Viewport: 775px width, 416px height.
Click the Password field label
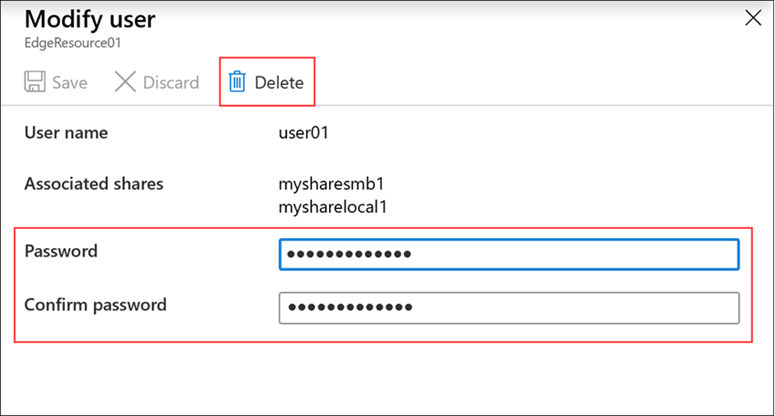tap(61, 251)
